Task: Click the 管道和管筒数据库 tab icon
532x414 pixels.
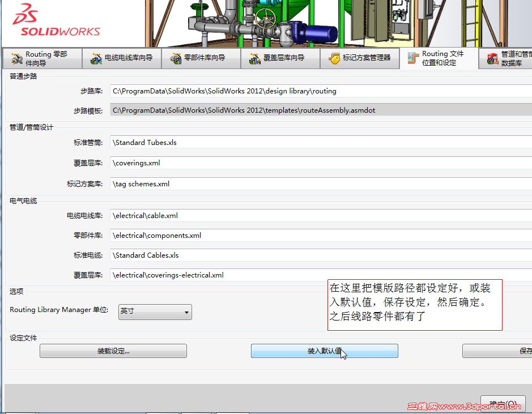Action: [493, 59]
